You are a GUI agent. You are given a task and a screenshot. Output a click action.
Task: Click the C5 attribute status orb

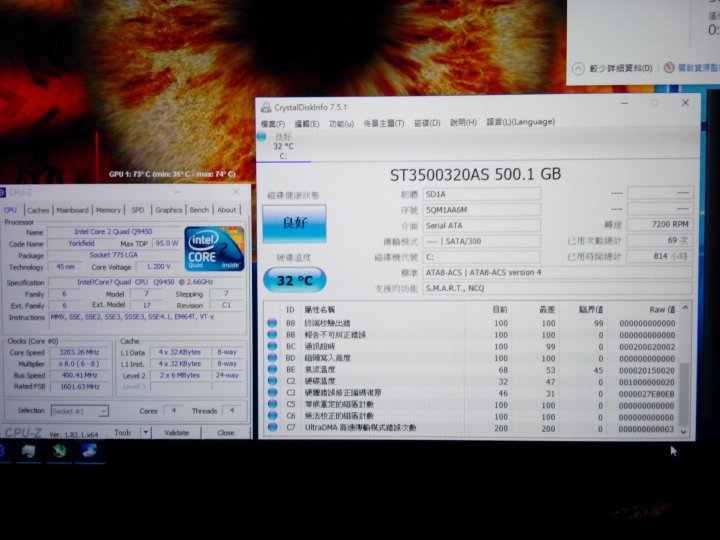272,404
